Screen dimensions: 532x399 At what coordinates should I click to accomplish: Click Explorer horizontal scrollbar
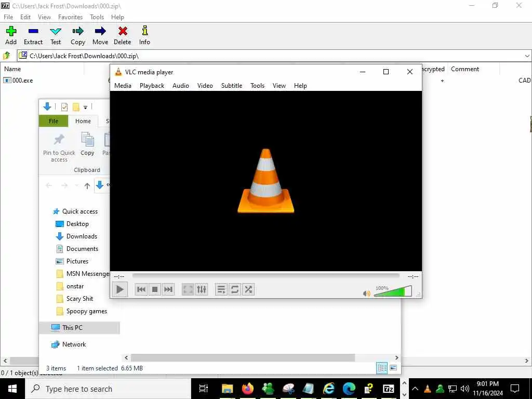(x=243, y=357)
